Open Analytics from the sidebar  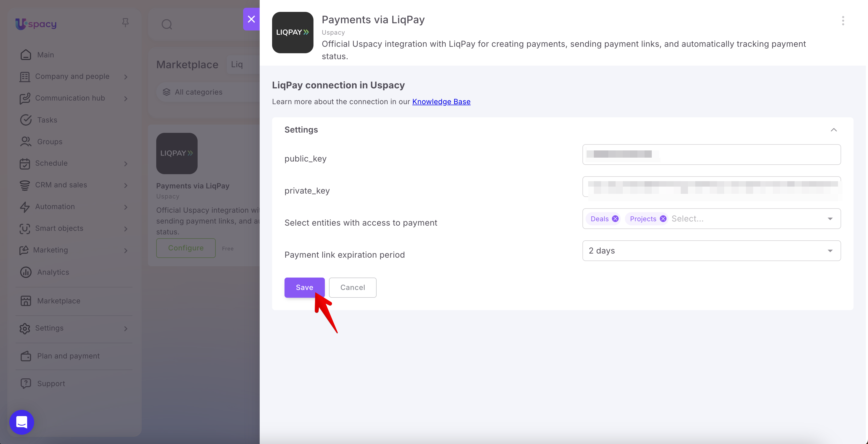pos(53,272)
